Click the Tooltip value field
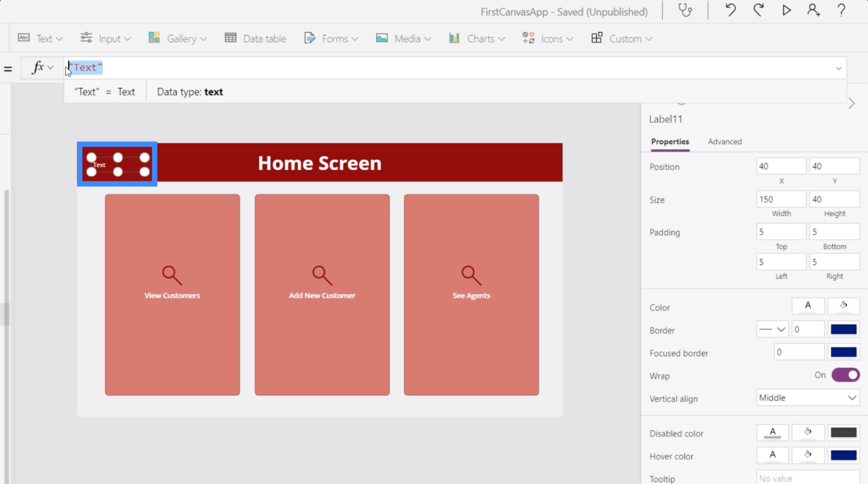868x484 pixels. tap(808, 478)
